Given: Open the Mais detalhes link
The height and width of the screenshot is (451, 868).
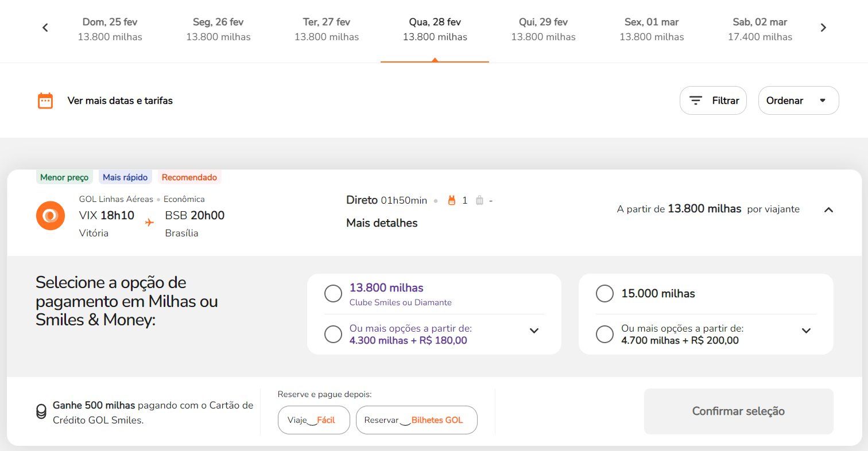Looking at the screenshot, I should point(382,223).
